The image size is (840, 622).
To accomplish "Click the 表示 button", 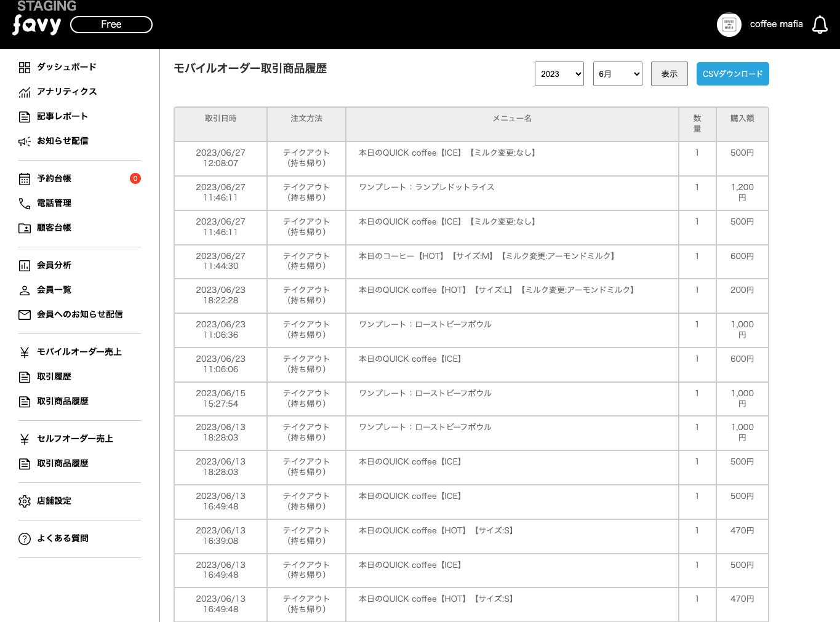I will (670, 74).
